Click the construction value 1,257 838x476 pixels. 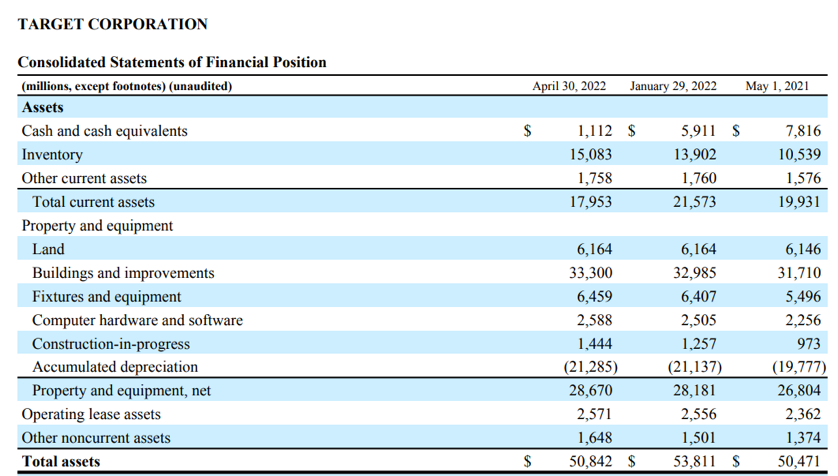699,344
